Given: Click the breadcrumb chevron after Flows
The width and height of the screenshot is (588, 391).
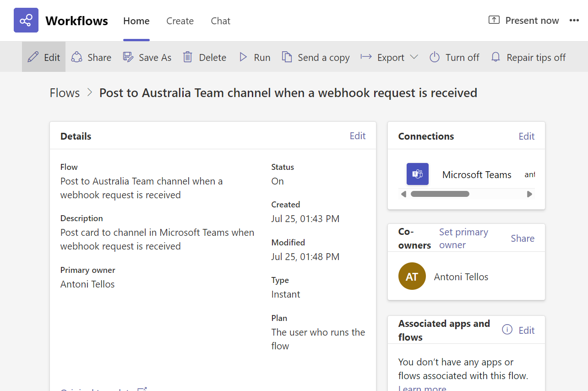Looking at the screenshot, I should point(90,92).
